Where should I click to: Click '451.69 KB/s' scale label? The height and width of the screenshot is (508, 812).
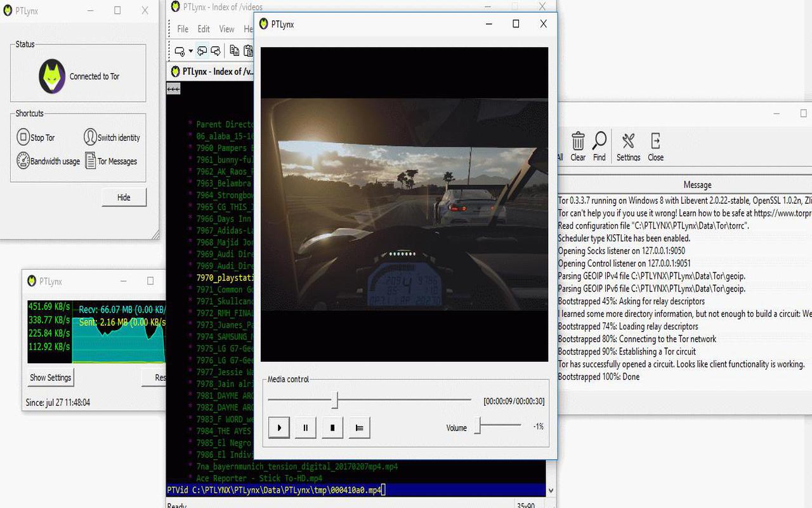[x=49, y=307]
